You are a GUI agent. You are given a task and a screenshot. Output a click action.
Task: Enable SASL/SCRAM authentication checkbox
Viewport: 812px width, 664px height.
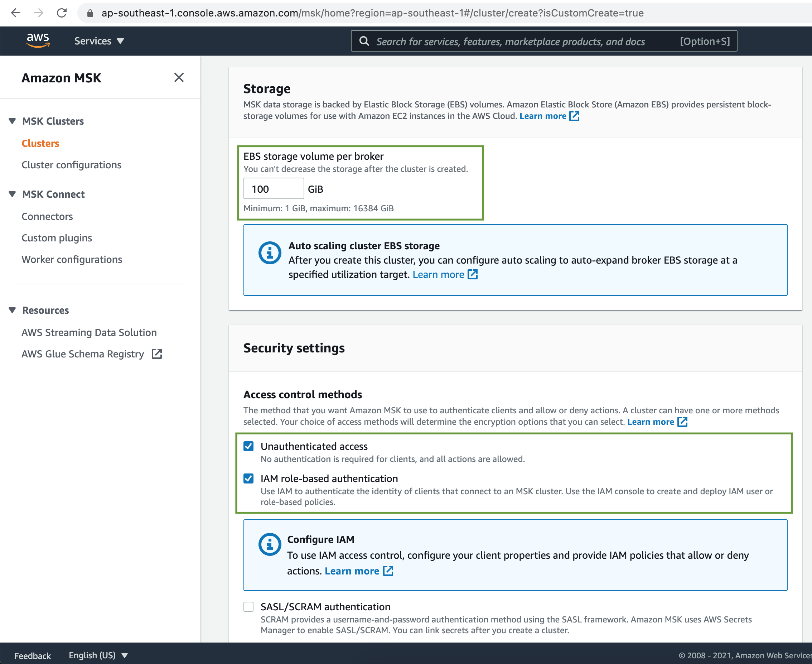click(x=248, y=607)
